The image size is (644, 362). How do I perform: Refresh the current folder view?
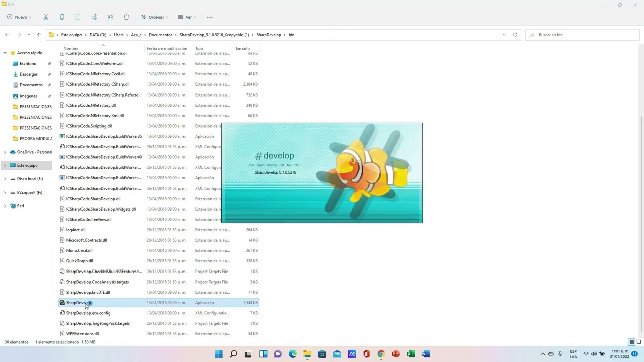[x=515, y=35]
